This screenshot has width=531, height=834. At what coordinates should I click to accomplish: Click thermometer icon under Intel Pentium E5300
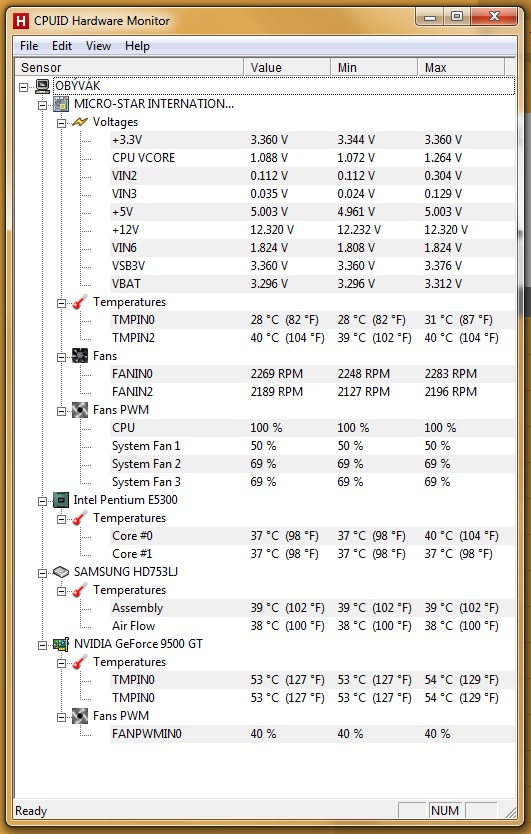click(x=80, y=518)
